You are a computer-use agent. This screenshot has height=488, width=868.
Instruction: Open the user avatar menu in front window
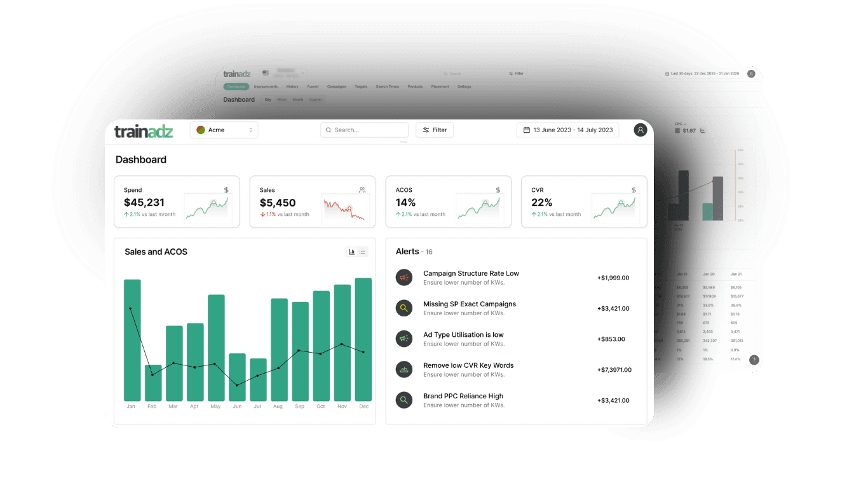click(641, 130)
